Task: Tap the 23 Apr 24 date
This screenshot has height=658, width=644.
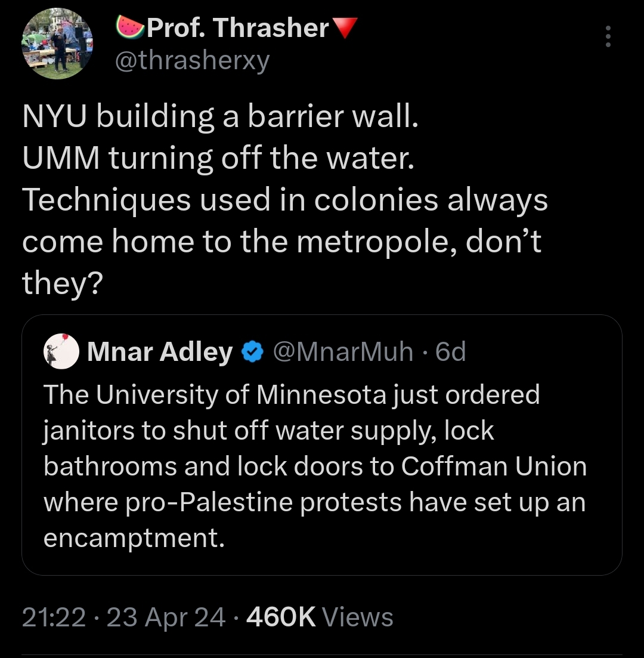Action: [166, 617]
